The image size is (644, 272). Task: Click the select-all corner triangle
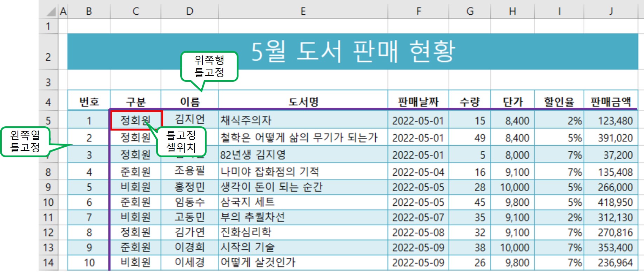(51, 12)
